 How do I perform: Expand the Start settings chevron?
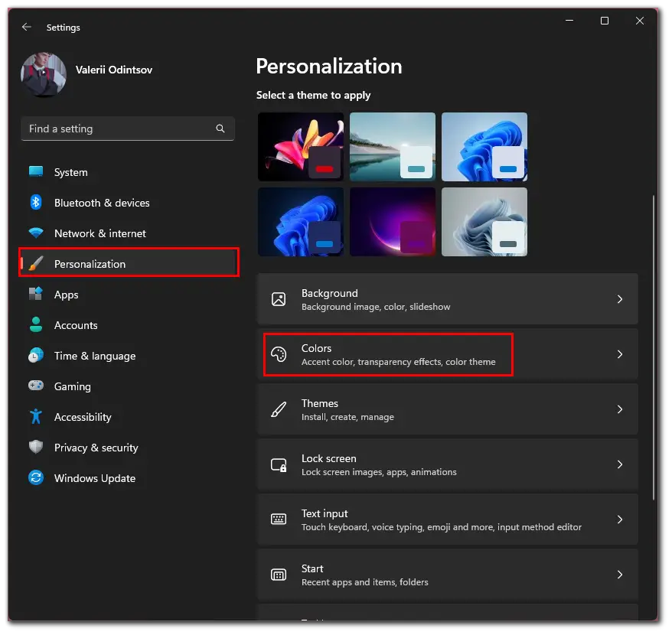620,575
